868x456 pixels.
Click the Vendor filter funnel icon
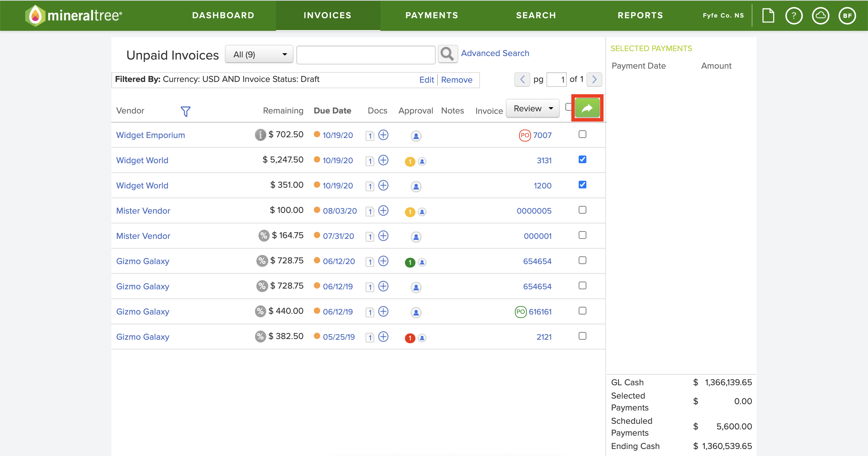tap(185, 111)
